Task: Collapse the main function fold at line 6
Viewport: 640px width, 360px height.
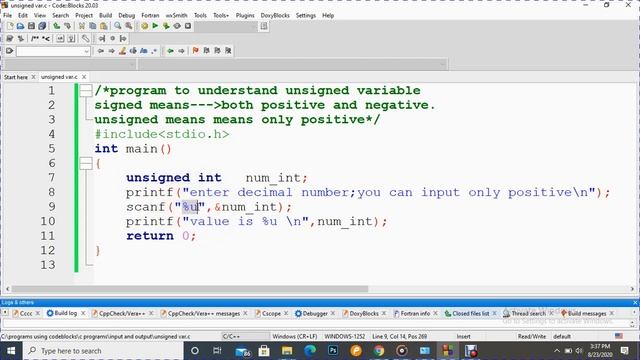Action: point(86,163)
